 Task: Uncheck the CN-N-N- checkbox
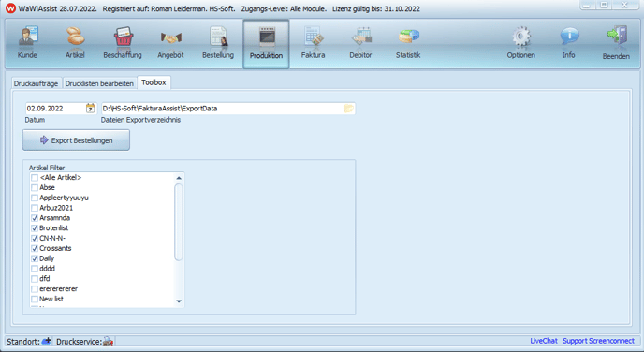click(35, 238)
